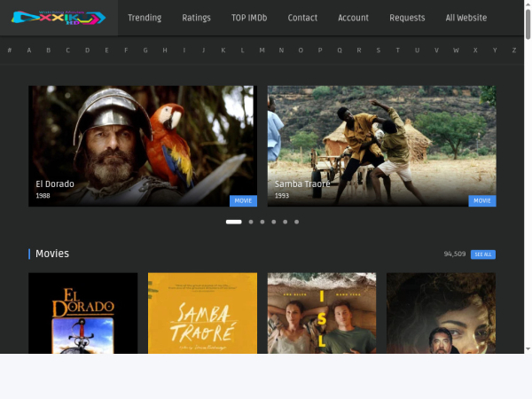Open the yellow Samba Traoré poster
The image size is (532, 399).
click(202, 313)
